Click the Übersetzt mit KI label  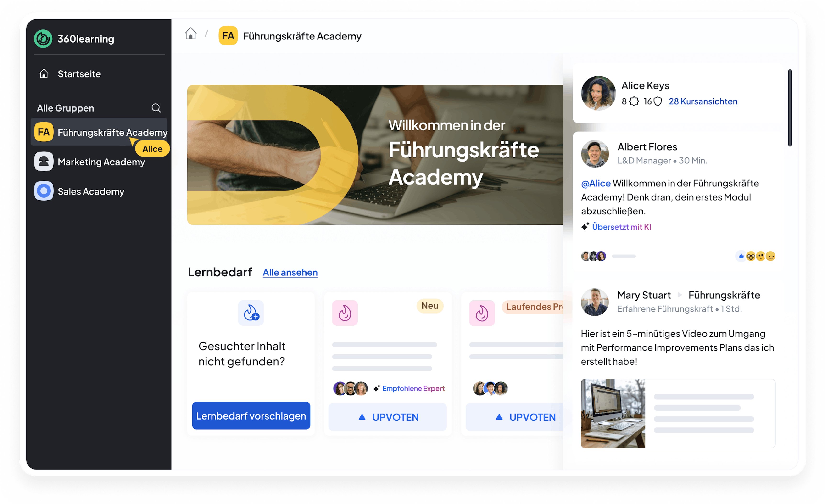[x=621, y=227]
